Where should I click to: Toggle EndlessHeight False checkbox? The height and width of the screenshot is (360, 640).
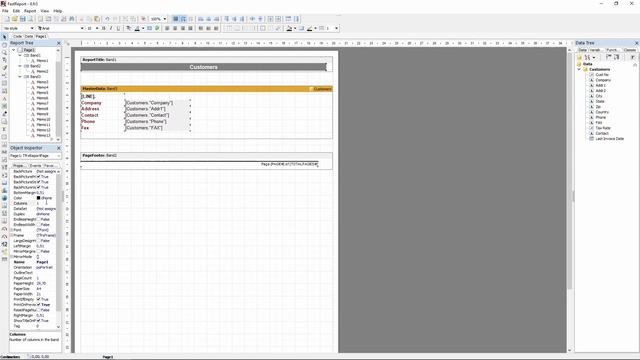[x=38, y=219]
